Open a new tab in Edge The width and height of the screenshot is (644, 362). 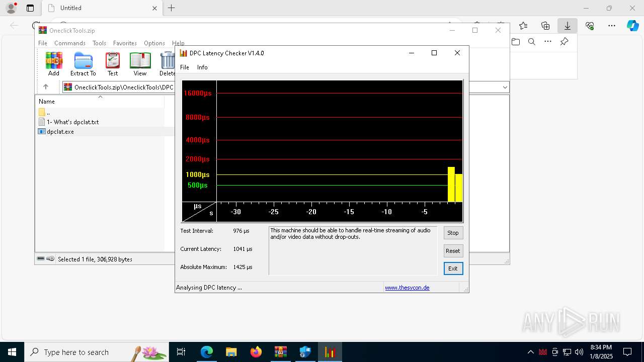pyautogui.click(x=172, y=8)
